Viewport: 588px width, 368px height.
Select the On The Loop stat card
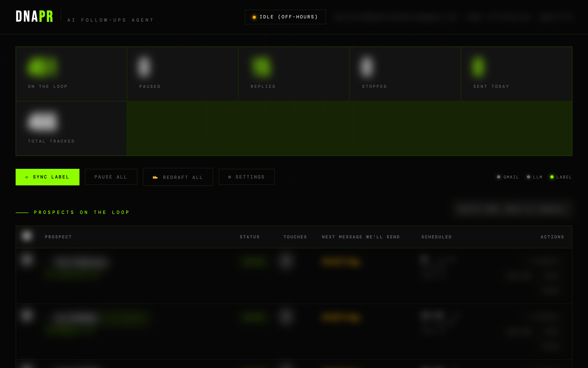click(71, 74)
